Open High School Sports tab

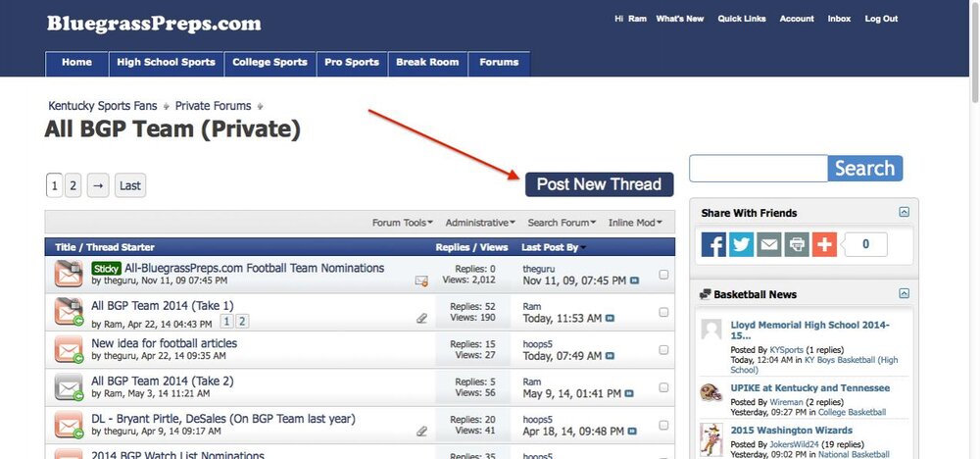167,63
